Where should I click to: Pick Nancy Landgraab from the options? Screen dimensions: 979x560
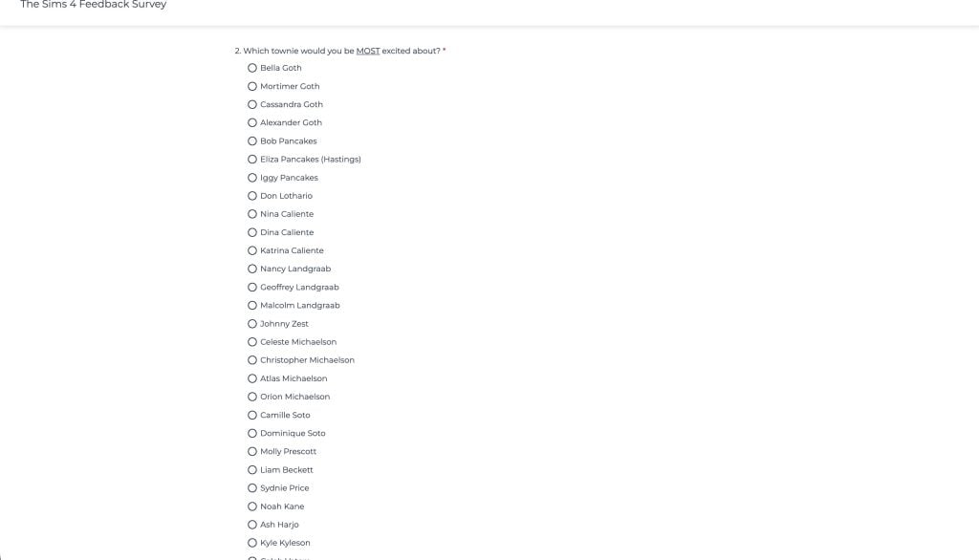[x=252, y=269]
